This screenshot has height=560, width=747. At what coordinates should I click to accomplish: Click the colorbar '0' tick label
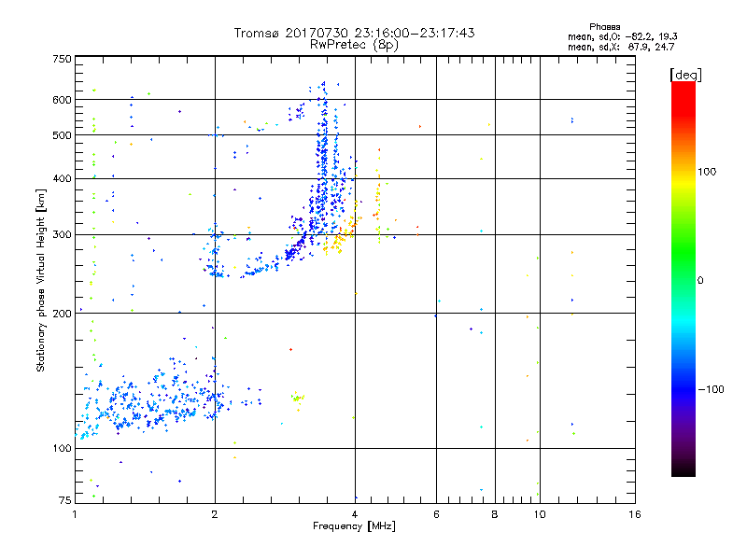(x=700, y=281)
